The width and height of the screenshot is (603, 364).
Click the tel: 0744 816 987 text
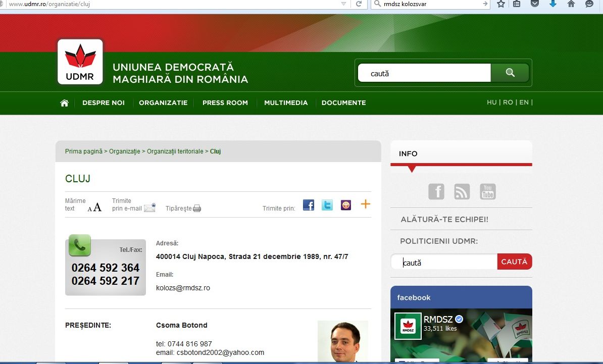point(184,344)
